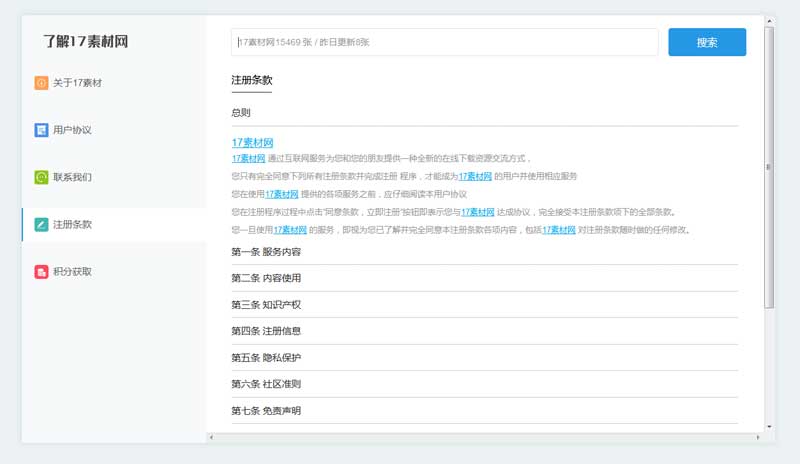Expand 第三条 知识产权 section
800x464 pixels.
(266, 305)
